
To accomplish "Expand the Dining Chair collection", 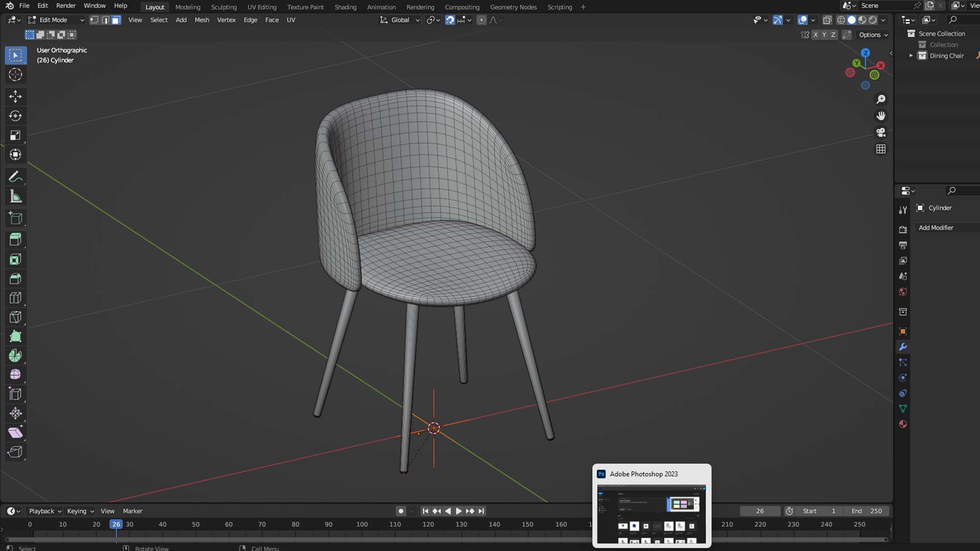I will tap(911, 56).
